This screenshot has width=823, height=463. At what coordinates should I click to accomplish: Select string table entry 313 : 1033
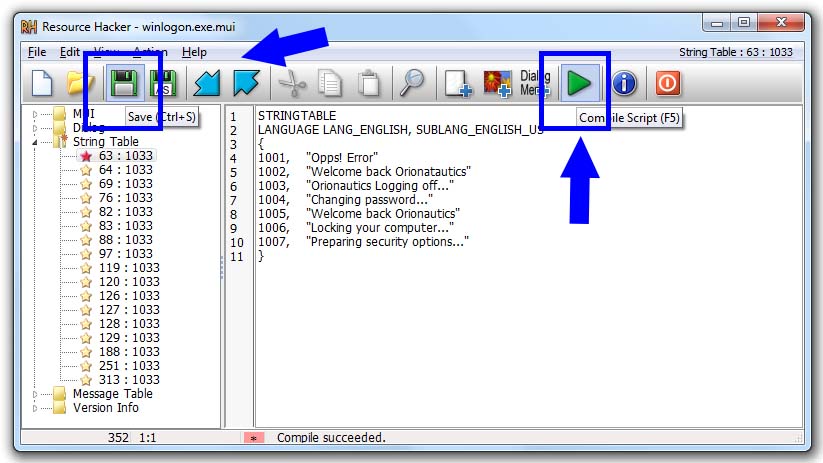(129, 380)
